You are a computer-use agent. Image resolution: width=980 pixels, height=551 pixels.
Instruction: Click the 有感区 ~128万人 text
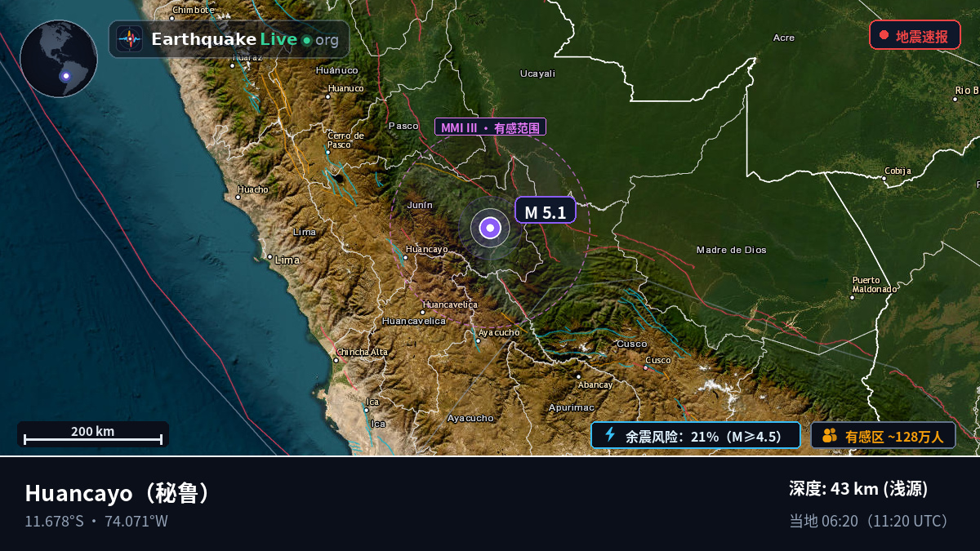pos(894,437)
